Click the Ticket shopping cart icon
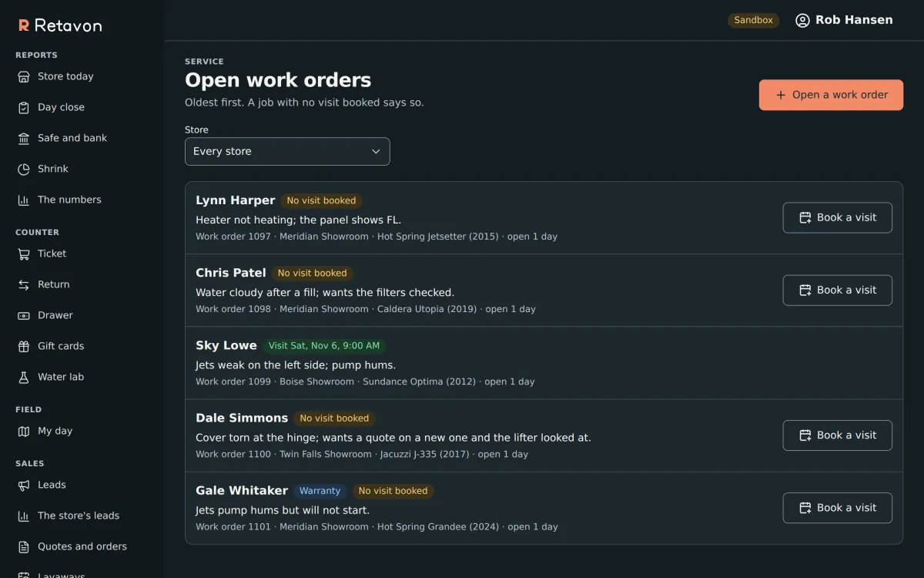 [x=24, y=254]
